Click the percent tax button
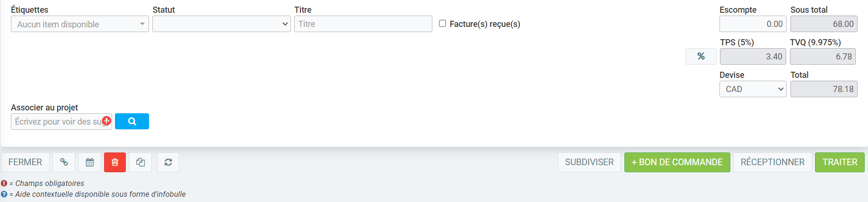This screenshot has width=868, height=202. (x=701, y=57)
